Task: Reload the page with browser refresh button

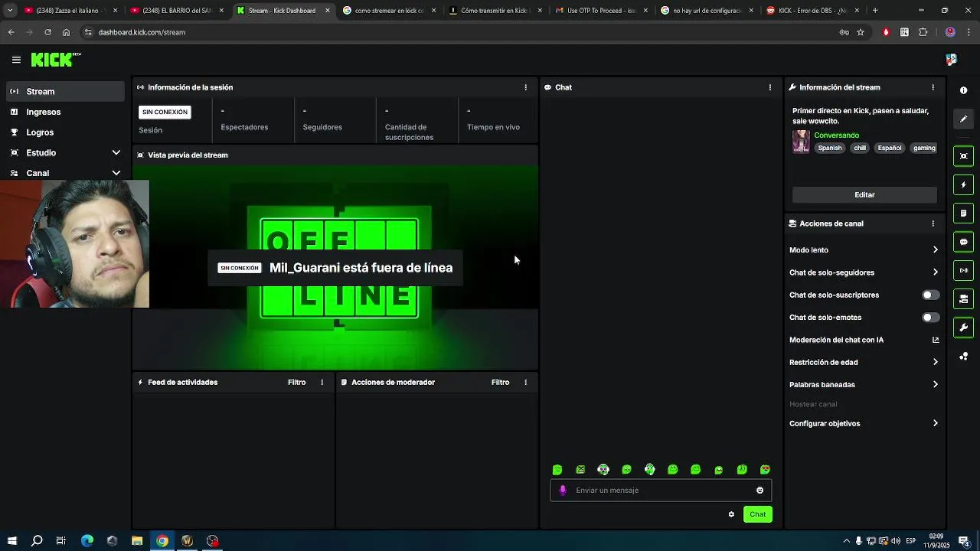Action: click(47, 32)
